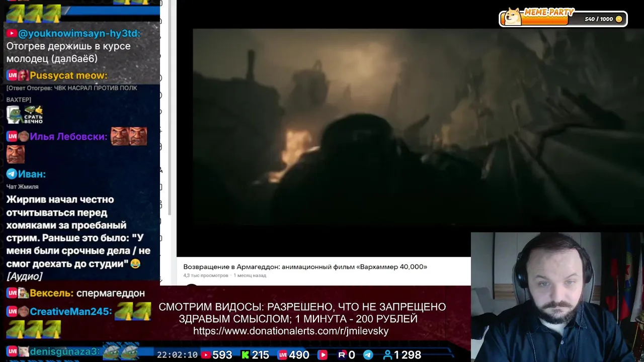Screen dimensions: 644x362
Task: Click the YouTube icon beside 593
Action: pos(206,355)
